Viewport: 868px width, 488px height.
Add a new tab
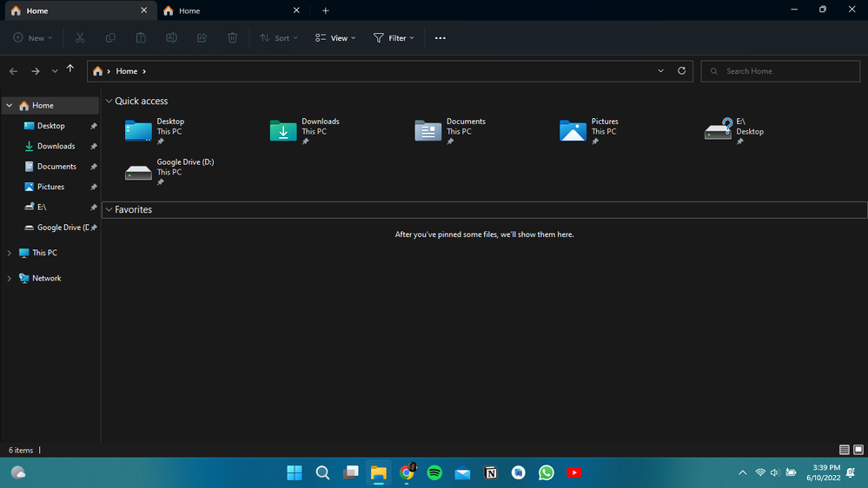pos(326,10)
